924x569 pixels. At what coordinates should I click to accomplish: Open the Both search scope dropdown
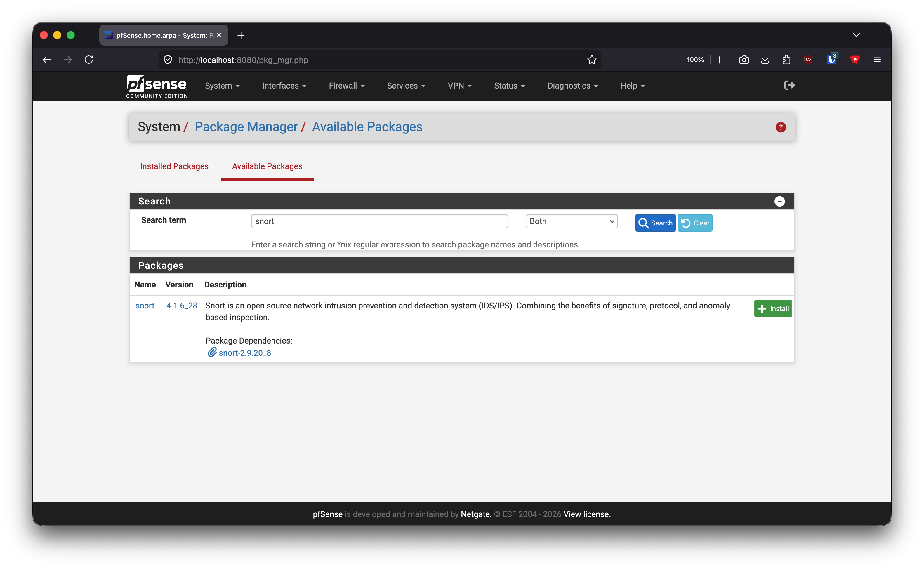(572, 221)
